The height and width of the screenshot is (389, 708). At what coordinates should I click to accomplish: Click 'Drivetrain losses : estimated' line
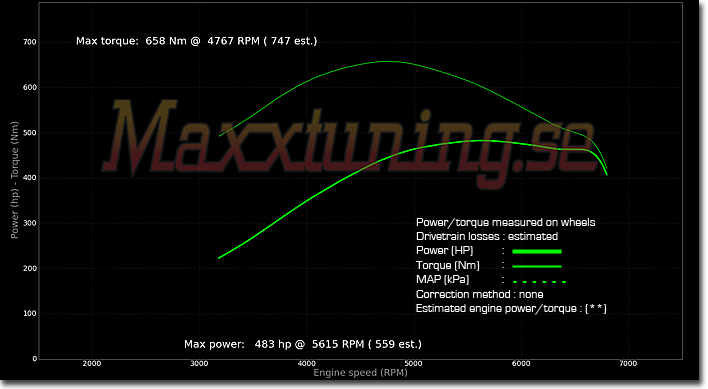(x=487, y=236)
